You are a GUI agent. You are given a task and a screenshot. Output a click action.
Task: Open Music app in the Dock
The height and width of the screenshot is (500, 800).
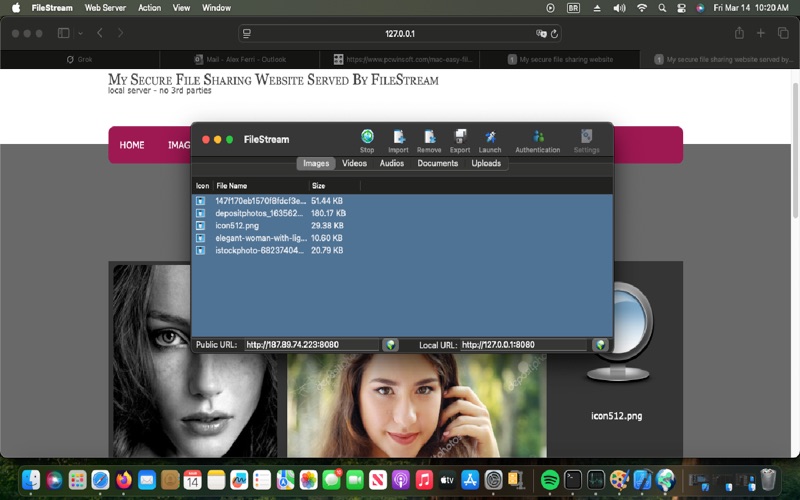pyautogui.click(x=424, y=480)
